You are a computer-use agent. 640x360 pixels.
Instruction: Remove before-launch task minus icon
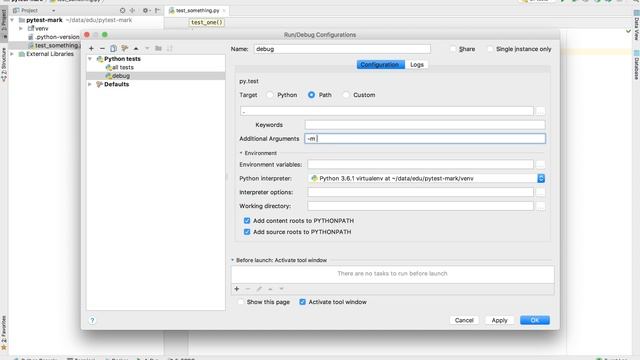(248, 289)
